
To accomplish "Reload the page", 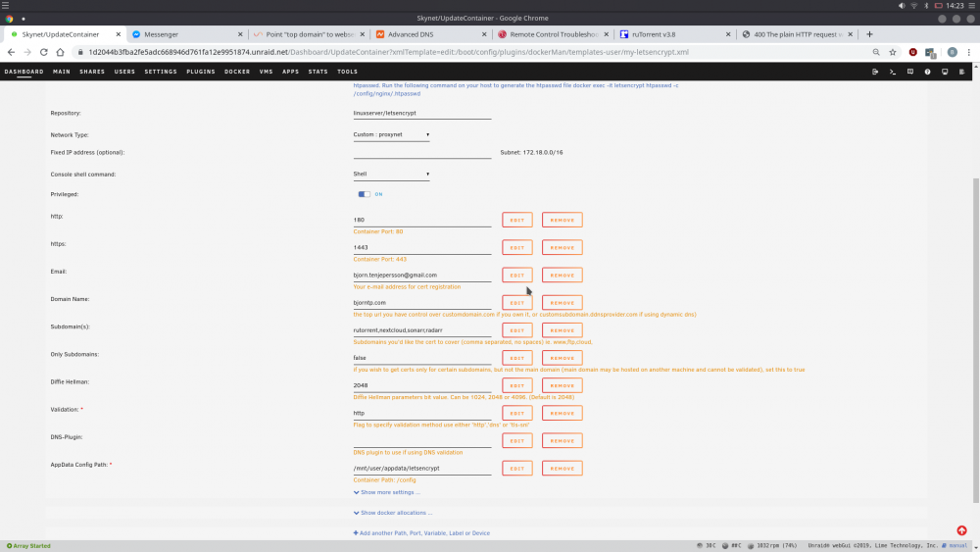I will pyautogui.click(x=44, y=53).
